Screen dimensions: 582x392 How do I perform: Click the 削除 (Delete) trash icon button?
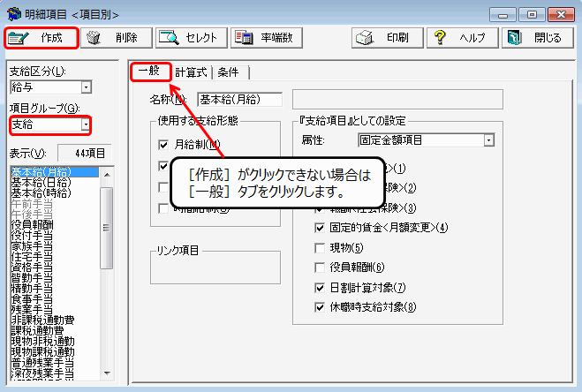click(116, 38)
